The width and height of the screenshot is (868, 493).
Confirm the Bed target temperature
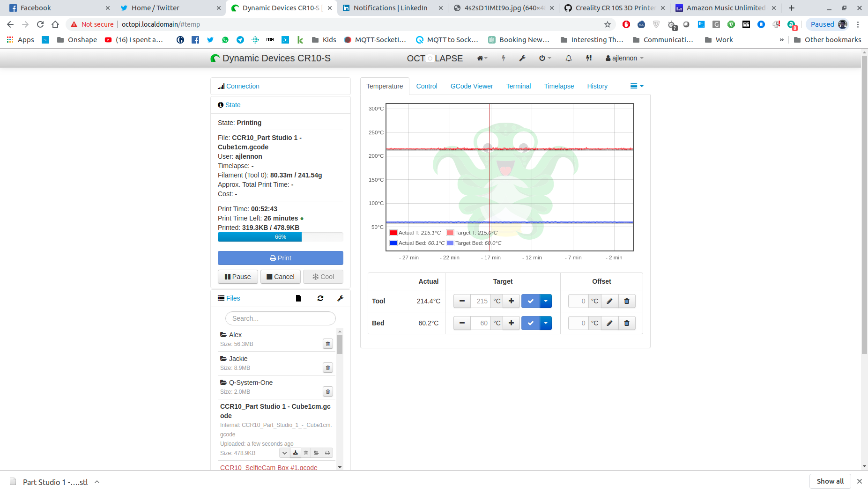pos(531,323)
